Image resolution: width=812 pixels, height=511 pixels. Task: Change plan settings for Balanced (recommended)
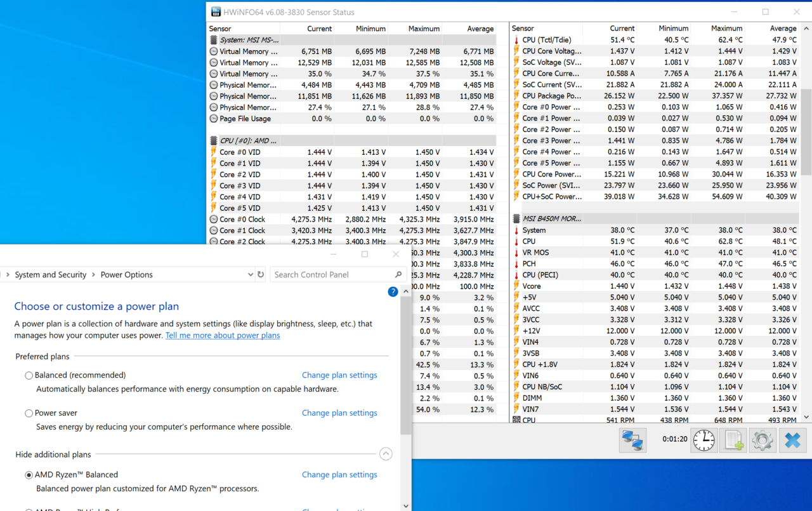tap(339, 375)
